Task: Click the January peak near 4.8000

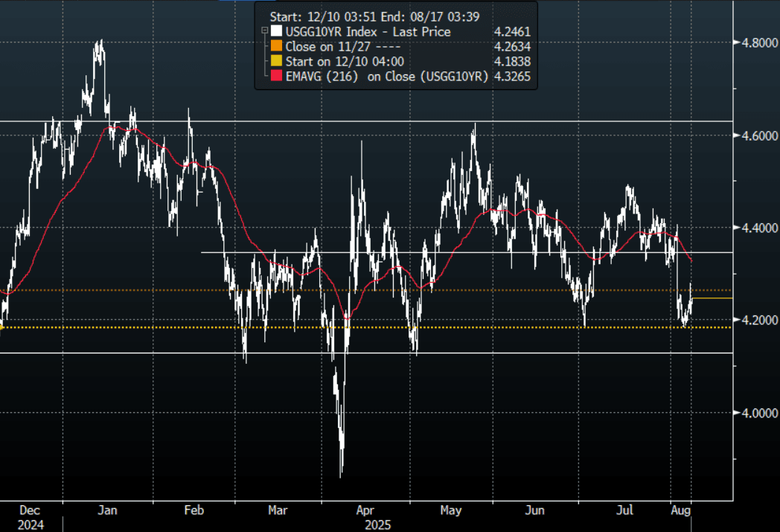Action: click(99, 45)
